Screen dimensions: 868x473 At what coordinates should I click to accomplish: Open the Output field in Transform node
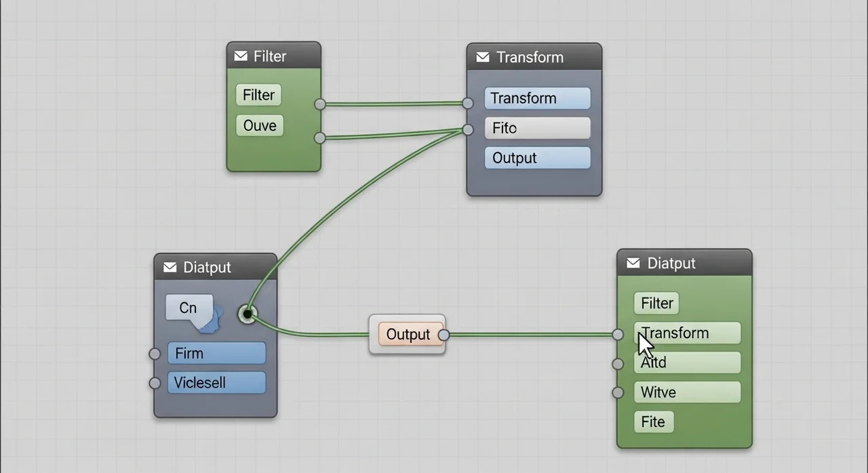pyautogui.click(x=537, y=158)
